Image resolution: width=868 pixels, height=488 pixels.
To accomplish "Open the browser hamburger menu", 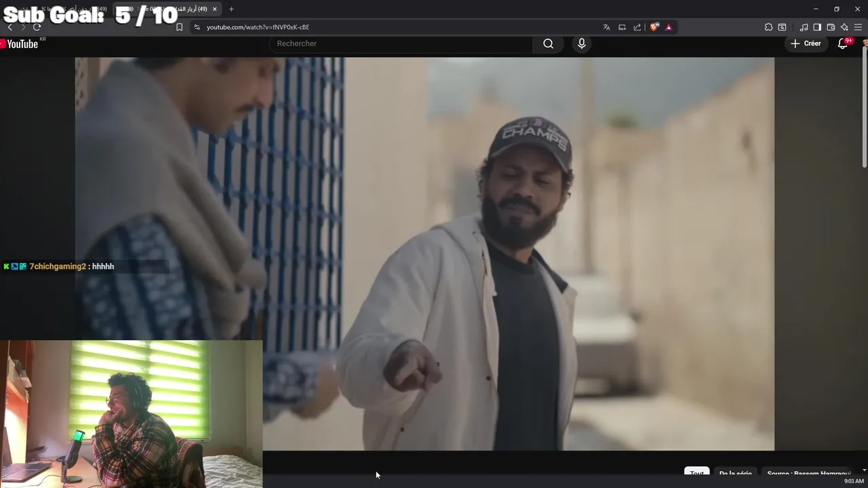I will pyautogui.click(x=858, y=27).
